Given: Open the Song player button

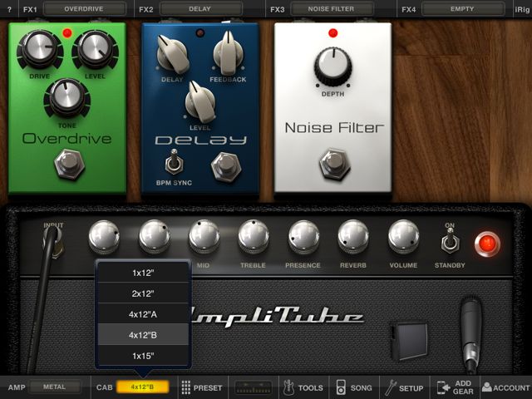Looking at the screenshot, I should point(354,387).
